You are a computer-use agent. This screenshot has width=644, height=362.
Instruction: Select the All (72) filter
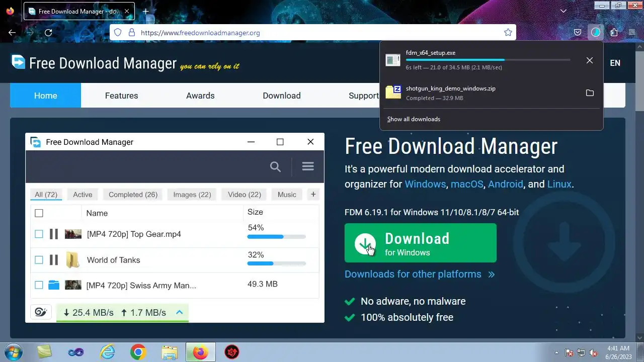click(x=46, y=195)
